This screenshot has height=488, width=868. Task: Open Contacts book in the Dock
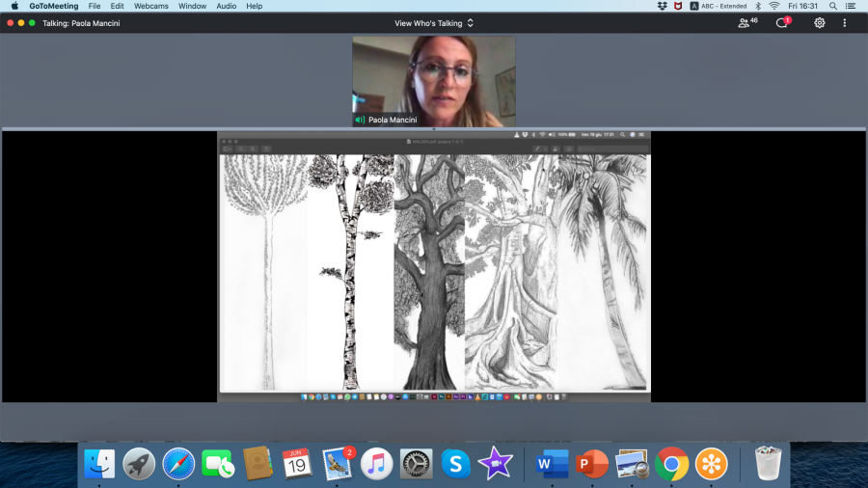(x=258, y=464)
